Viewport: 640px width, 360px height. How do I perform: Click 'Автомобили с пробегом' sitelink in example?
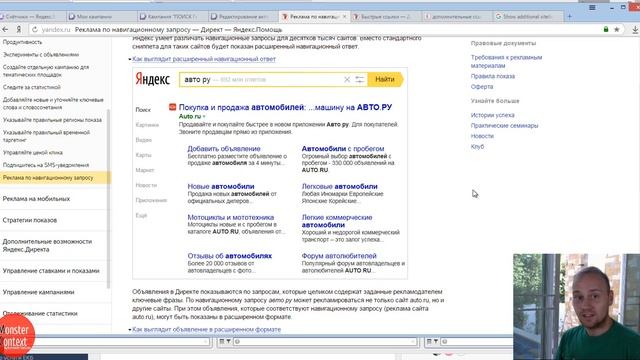tap(343, 149)
